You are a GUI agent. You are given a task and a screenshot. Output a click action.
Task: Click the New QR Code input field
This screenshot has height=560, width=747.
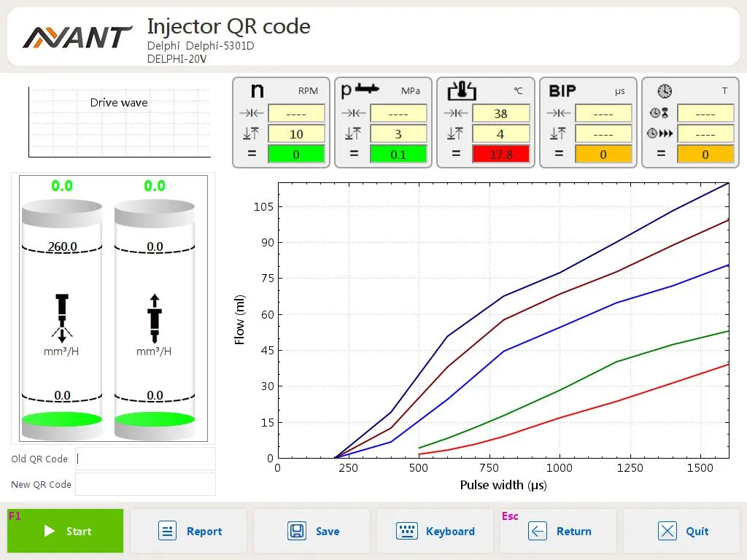click(145, 484)
